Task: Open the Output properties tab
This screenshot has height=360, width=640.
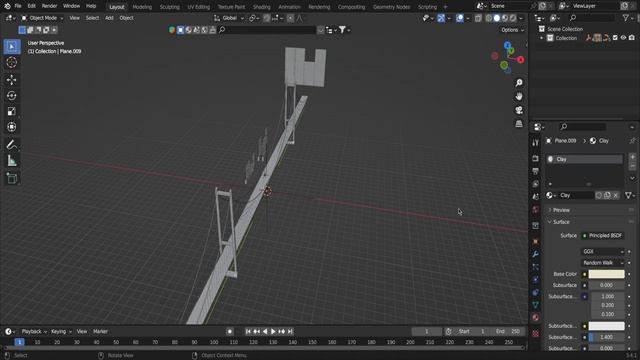Action: [x=536, y=171]
